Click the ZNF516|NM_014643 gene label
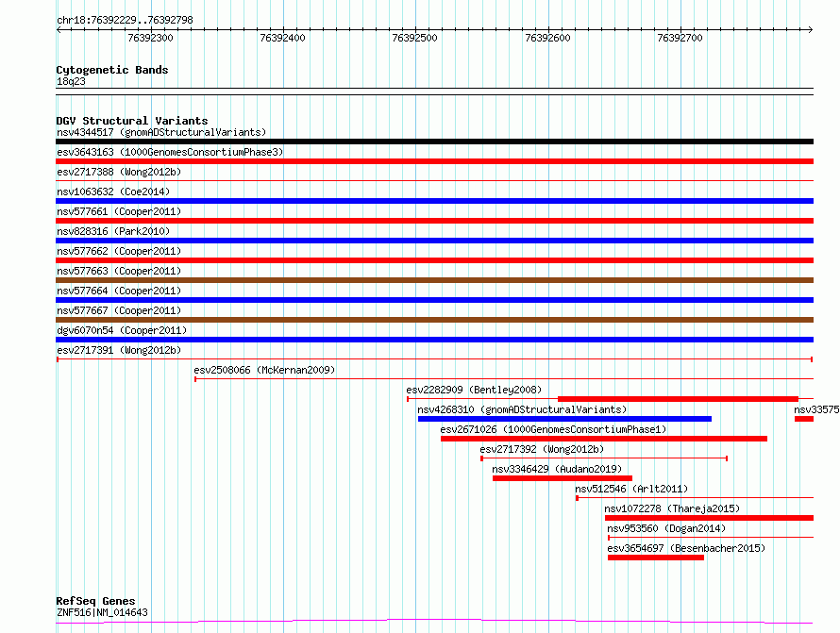 pos(102,612)
